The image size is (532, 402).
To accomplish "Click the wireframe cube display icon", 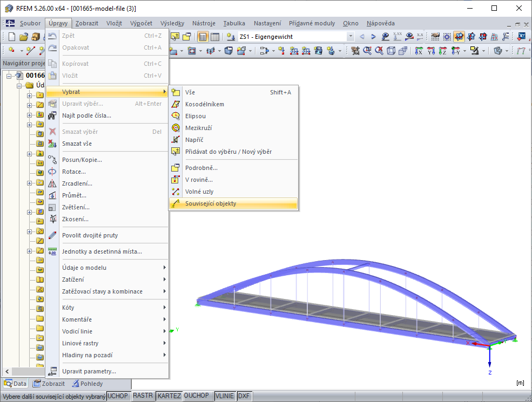I will point(391,51).
